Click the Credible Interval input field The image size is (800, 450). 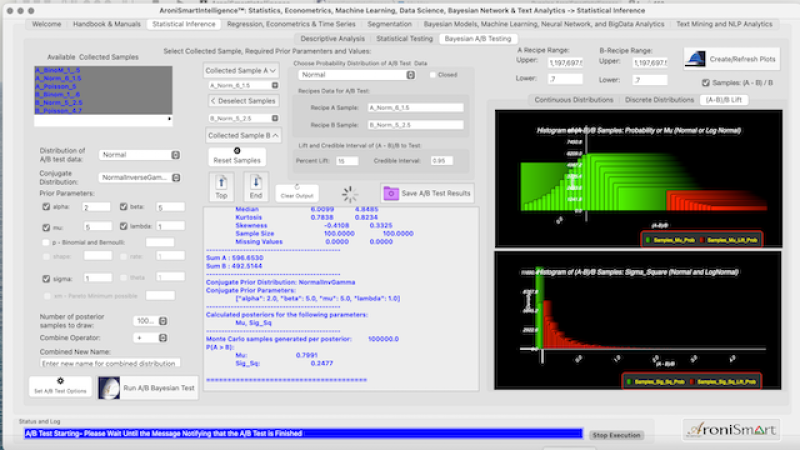[x=442, y=161]
